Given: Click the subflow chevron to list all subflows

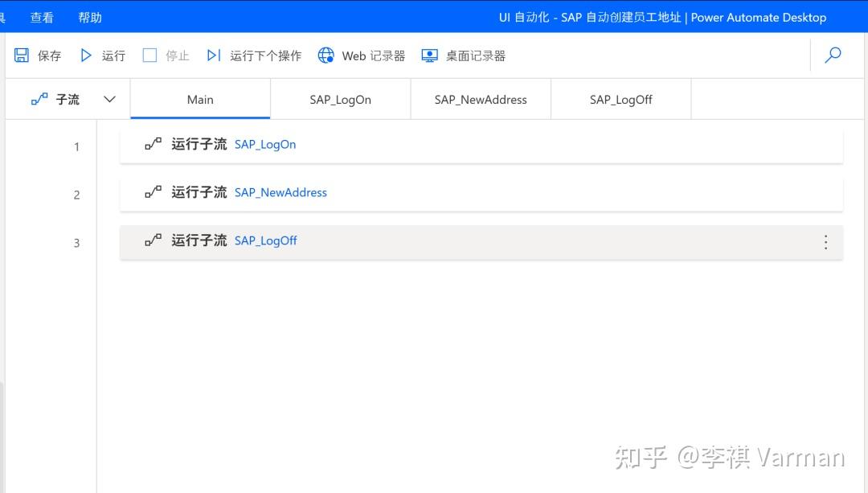Looking at the screenshot, I should 109,98.
